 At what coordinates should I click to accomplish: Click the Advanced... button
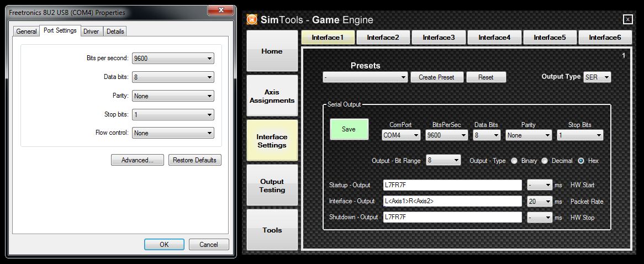pos(137,160)
